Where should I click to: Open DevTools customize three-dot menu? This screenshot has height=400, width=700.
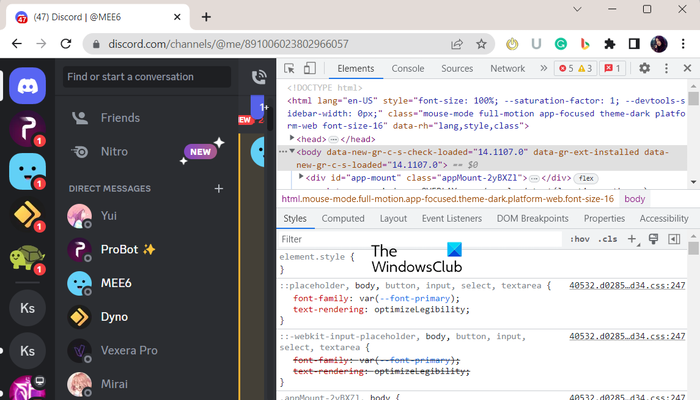click(666, 68)
